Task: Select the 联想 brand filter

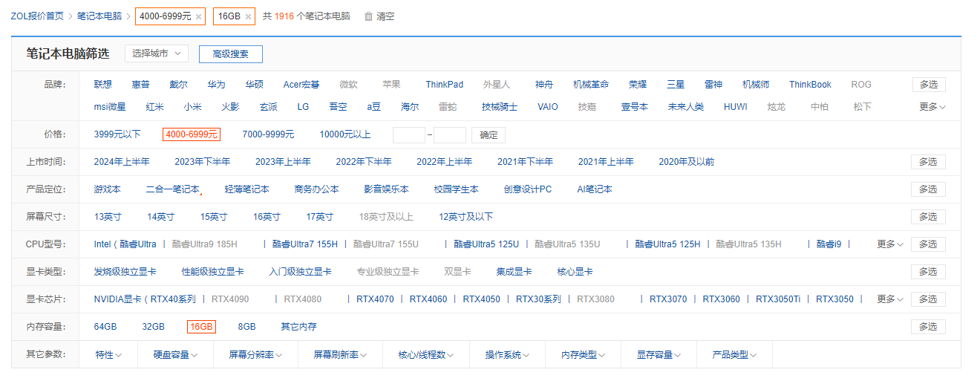Action: pos(102,85)
